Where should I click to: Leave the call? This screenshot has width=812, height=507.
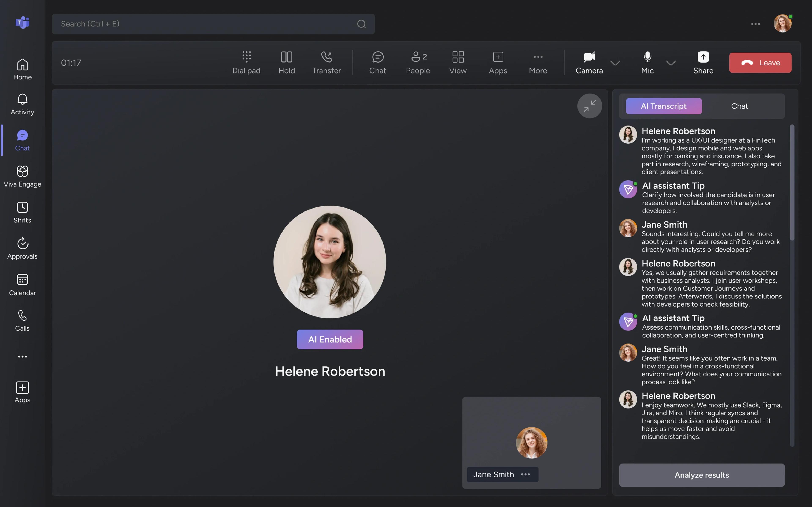(760, 63)
